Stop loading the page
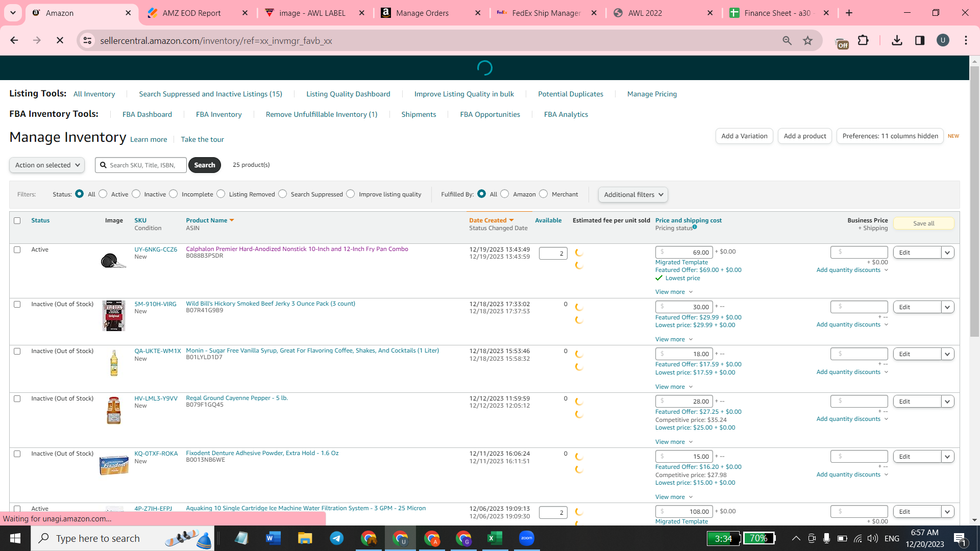Viewport: 980px width, 551px height. point(60,40)
